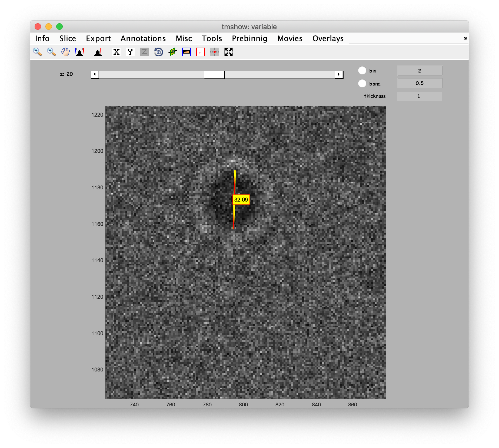Image resolution: width=499 pixels, height=448 pixels.
Task: Click the red crosshair center icon
Action: (x=215, y=52)
